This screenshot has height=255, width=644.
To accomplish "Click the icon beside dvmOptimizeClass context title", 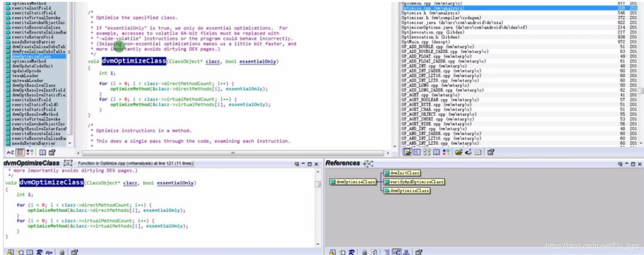I will [x=68, y=163].
